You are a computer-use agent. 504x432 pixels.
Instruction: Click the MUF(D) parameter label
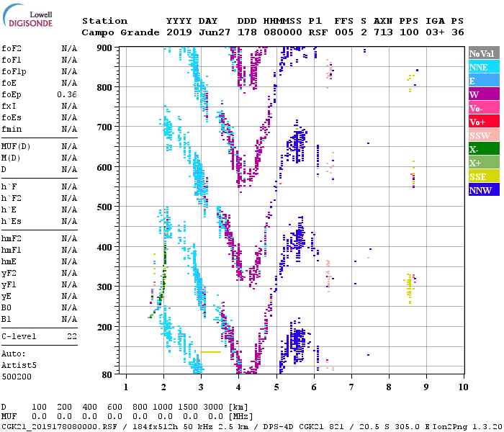tap(16, 147)
